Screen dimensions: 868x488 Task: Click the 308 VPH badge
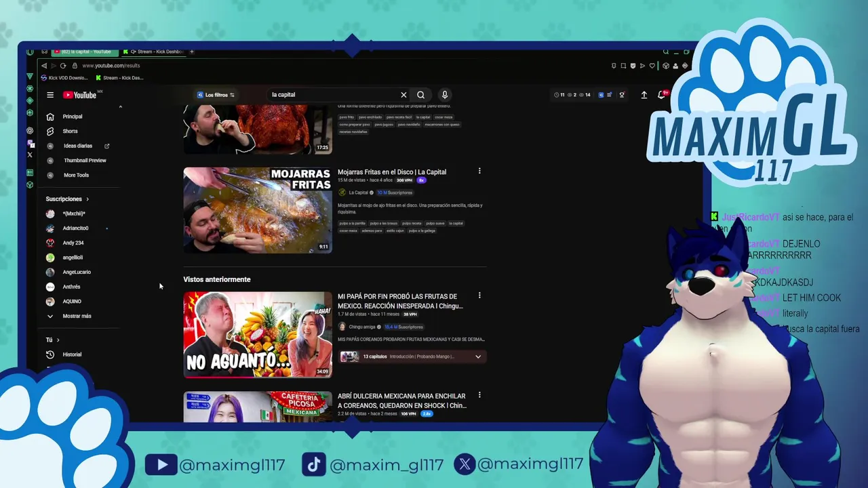[404, 180]
